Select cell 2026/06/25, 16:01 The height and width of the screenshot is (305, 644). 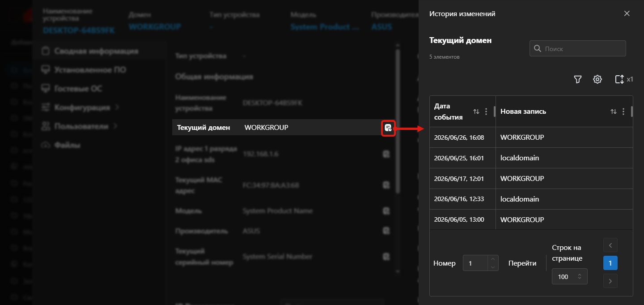[462, 158]
